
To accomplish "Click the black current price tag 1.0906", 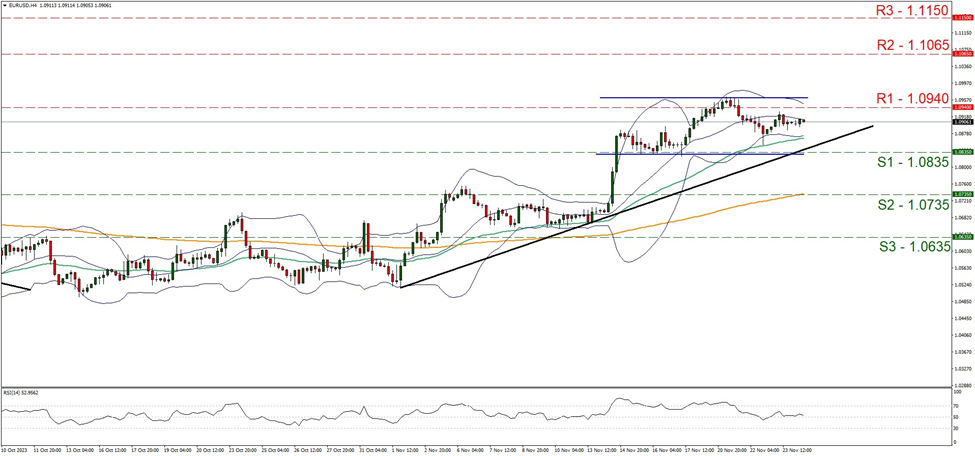I will point(961,122).
